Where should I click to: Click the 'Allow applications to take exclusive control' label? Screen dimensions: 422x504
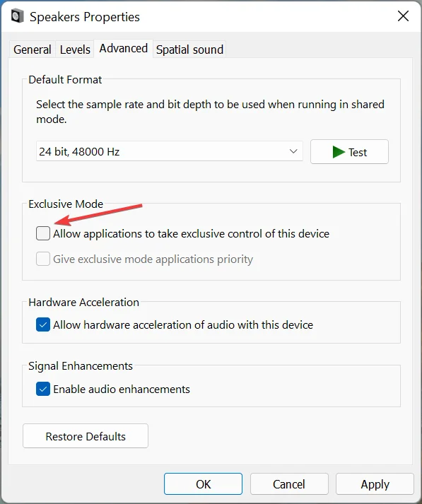(192, 234)
